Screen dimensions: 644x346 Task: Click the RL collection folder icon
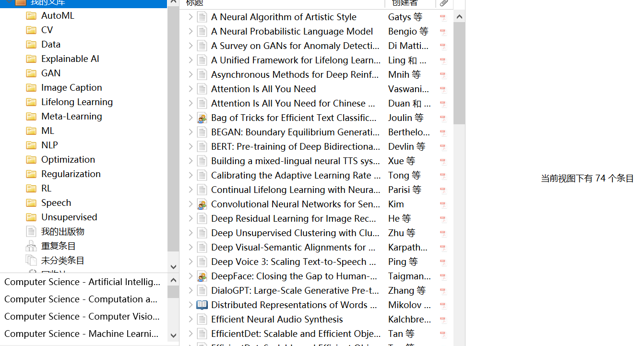[31, 189]
